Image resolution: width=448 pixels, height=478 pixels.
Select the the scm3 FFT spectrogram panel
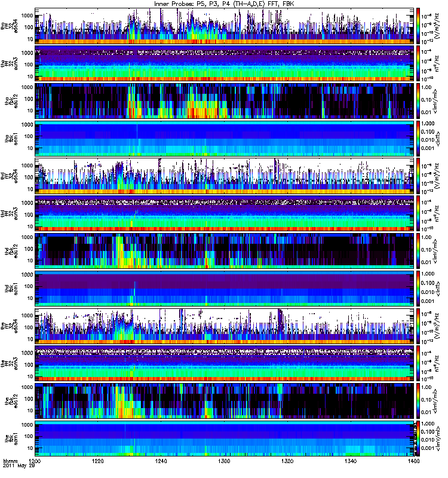tap(225, 364)
